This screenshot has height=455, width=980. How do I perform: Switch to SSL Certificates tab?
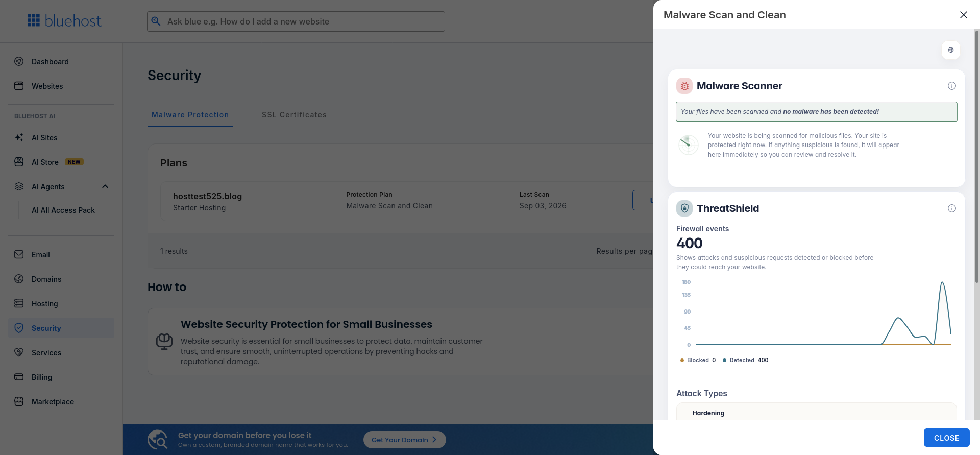[x=294, y=115]
